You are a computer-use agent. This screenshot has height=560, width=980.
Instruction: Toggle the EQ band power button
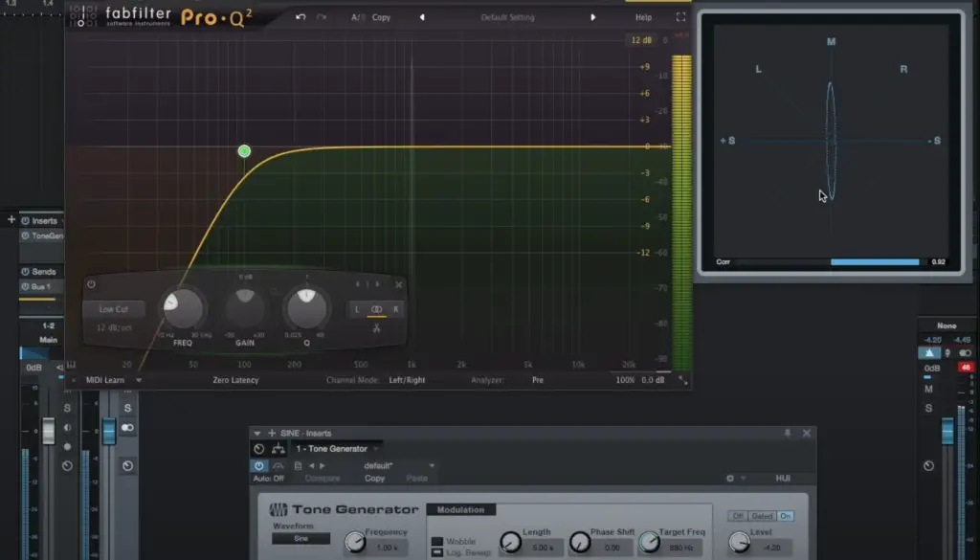[91, 284]
